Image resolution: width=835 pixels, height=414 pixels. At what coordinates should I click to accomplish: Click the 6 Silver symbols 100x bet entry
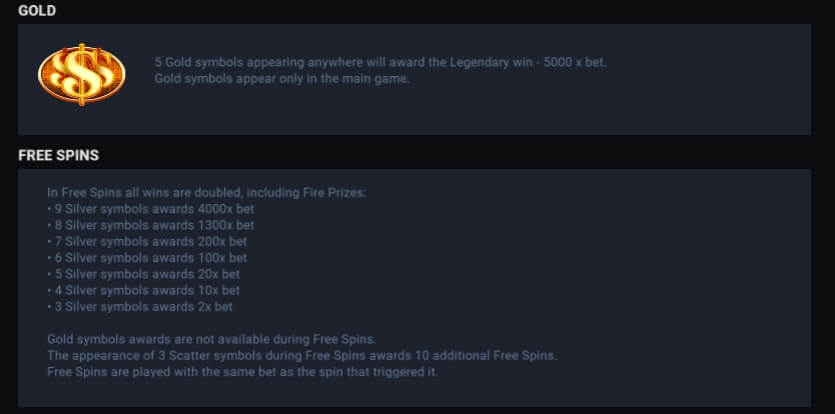click(147, 258)
